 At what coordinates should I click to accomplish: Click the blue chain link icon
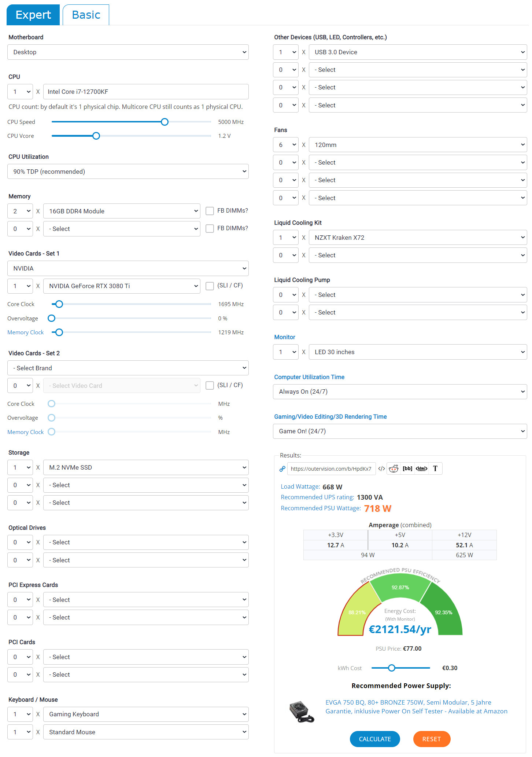click(x=282, y=468)
